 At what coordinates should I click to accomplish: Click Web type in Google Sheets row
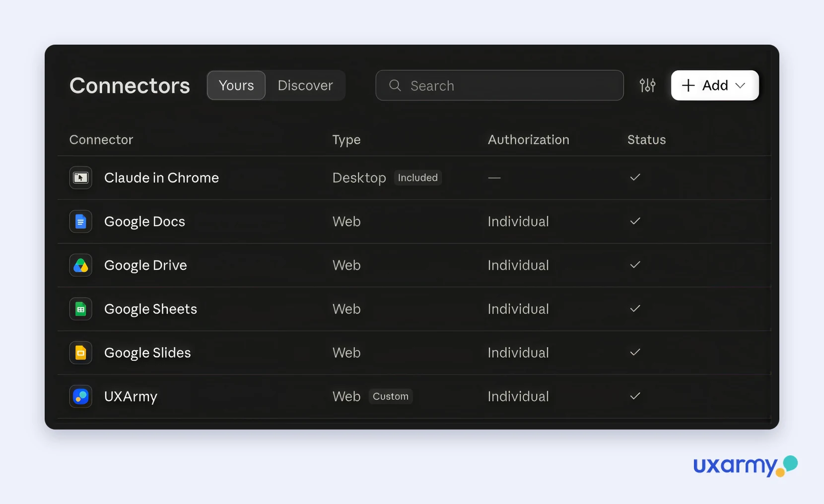346,309
